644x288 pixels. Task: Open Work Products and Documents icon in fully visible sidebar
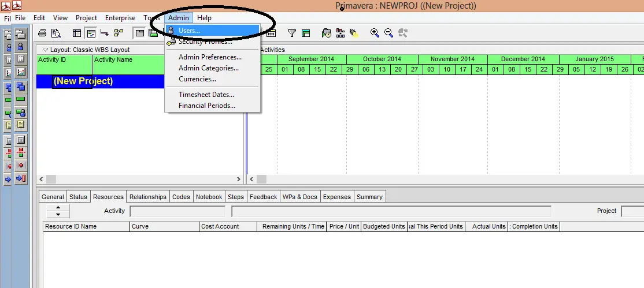pyautogui.click(x=21, y=125)
